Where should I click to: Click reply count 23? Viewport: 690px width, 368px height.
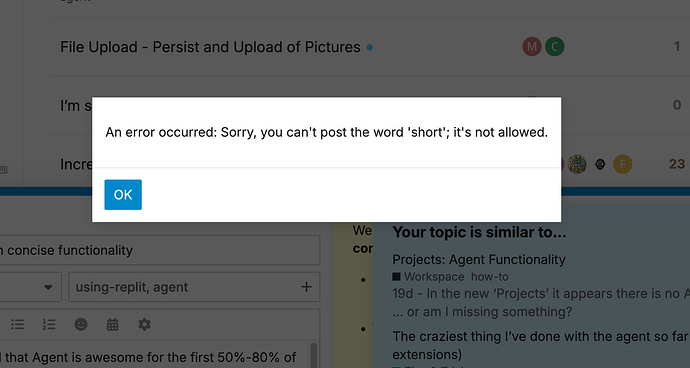tap(677, 164)
